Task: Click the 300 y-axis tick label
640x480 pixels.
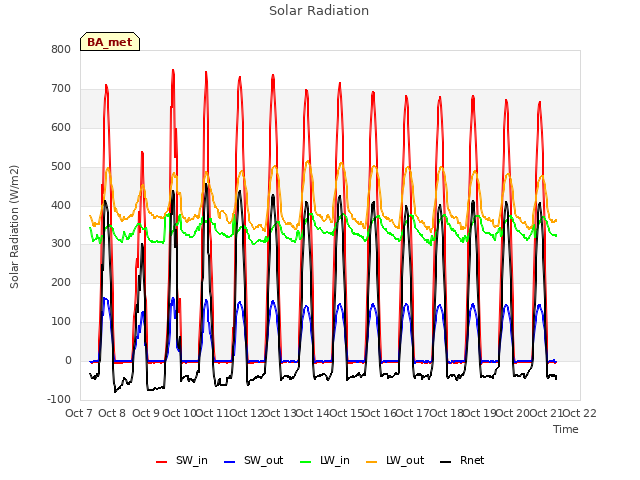Action: click(61, 244)
